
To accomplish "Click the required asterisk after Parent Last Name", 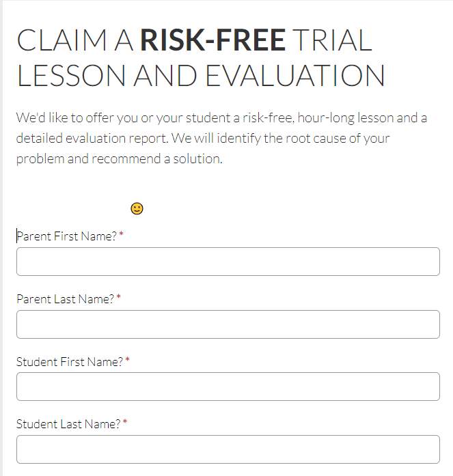I will tap(118, 296).
